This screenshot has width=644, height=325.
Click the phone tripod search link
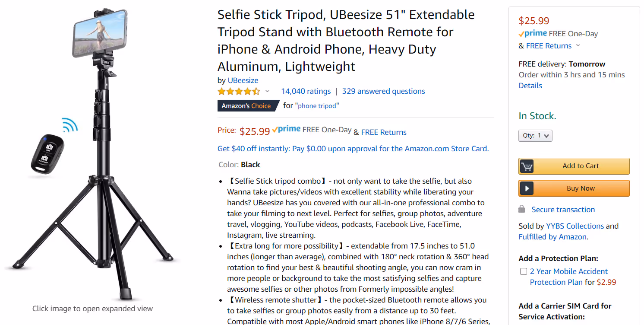(x=317, y=105)
